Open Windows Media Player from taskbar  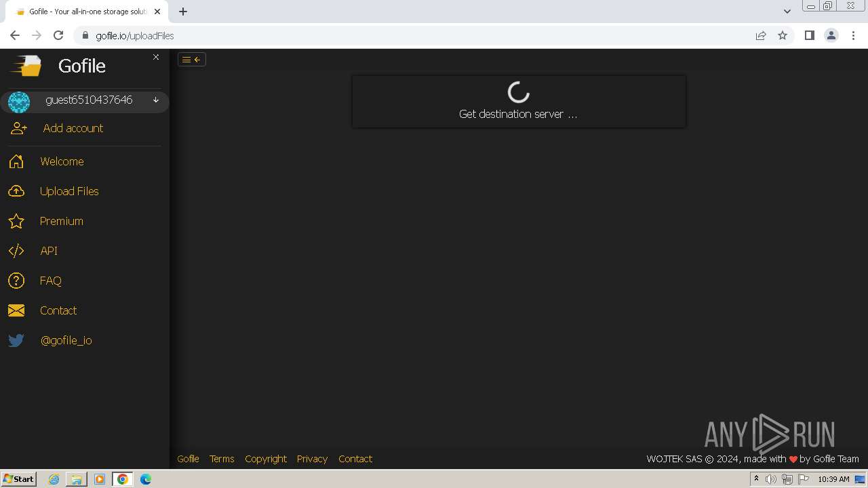(100, 479)
